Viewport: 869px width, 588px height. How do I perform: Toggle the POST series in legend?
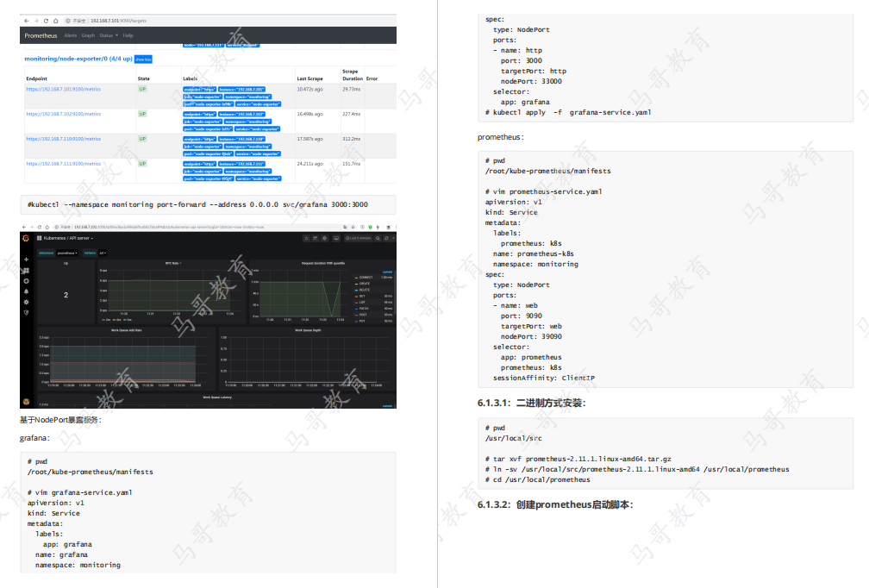(x=364, y=315)
